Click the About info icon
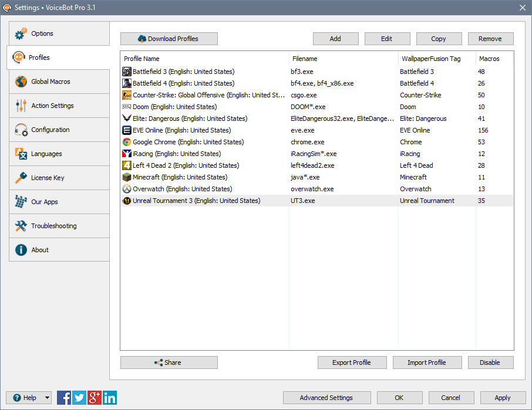Screen dimensions: 532x410 click(x=19, y=249)
